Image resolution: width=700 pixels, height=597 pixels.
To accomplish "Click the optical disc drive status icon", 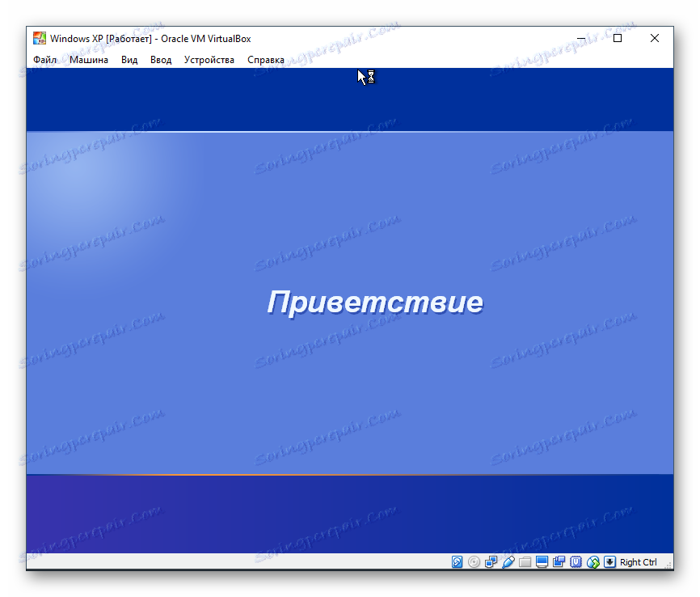I will (474, 561).
